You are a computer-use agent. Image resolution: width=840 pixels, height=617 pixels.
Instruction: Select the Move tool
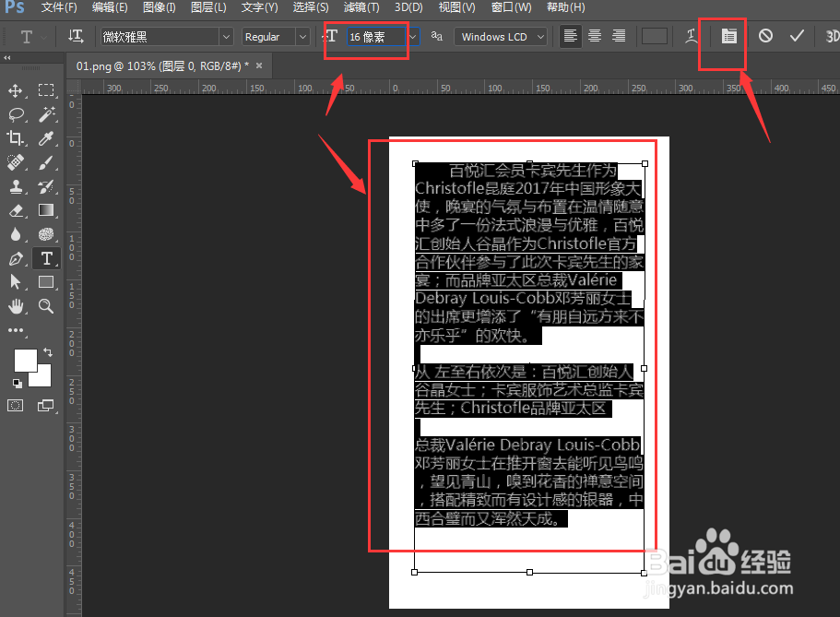pyautogui.click(x=16, y=90)
